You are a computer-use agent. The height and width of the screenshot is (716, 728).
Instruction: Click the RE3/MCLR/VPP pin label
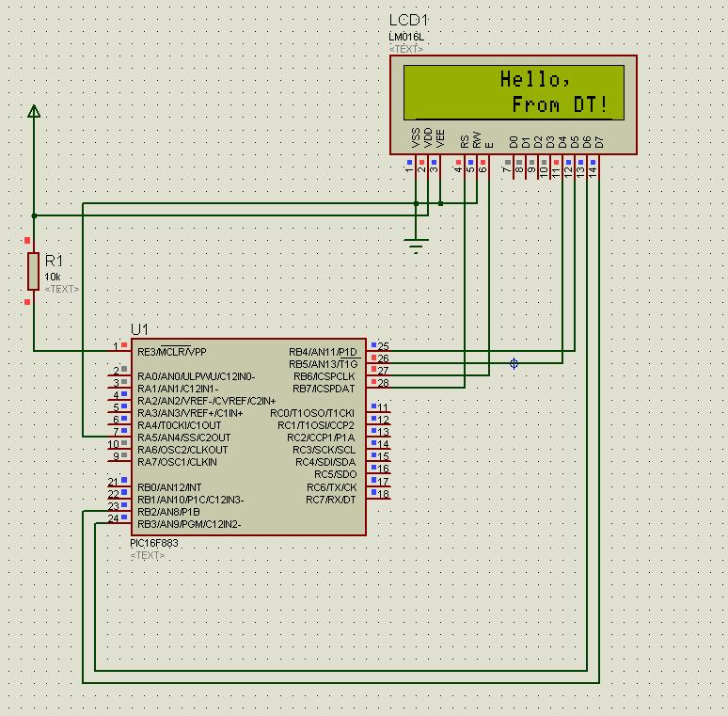click(x=171, y=352)
